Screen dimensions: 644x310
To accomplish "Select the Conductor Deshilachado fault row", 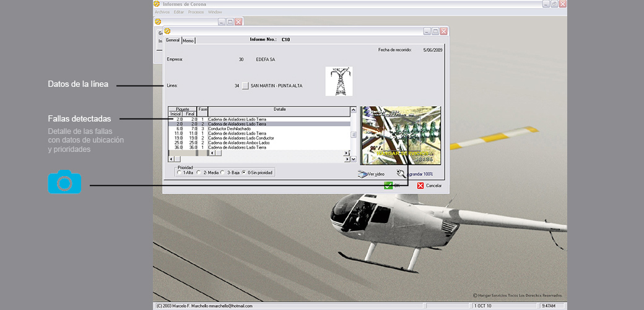I will [259, 129].
